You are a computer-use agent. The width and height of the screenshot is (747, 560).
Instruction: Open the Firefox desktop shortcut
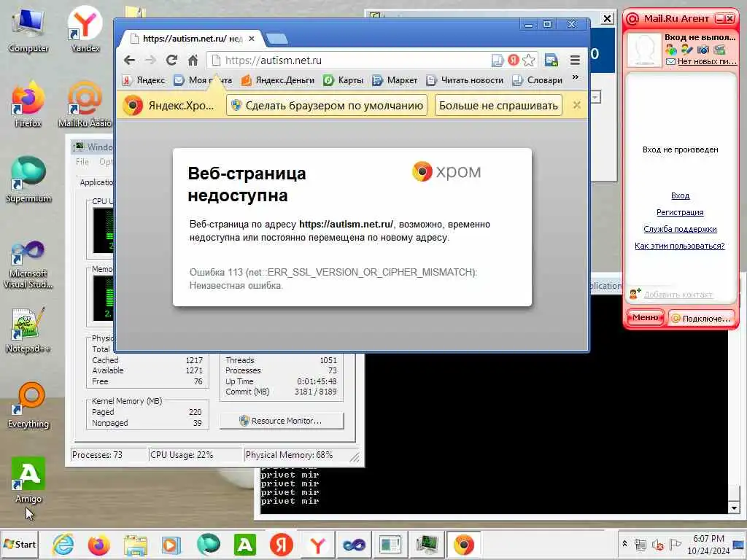point(28,105)
